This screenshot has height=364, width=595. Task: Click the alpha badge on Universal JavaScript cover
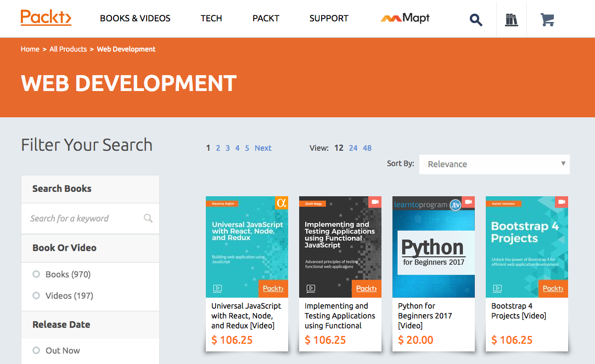tap(282, 202)
